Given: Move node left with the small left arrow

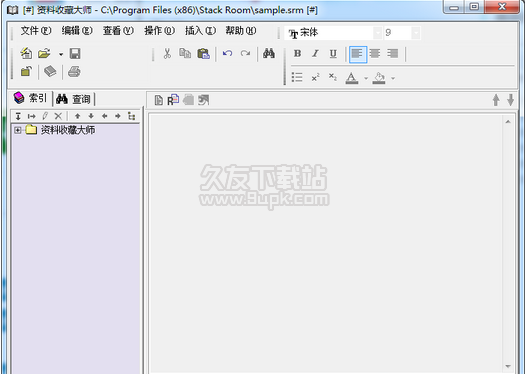Looking at the screenshot, I should pyautogui.click(x=104, y=116).
